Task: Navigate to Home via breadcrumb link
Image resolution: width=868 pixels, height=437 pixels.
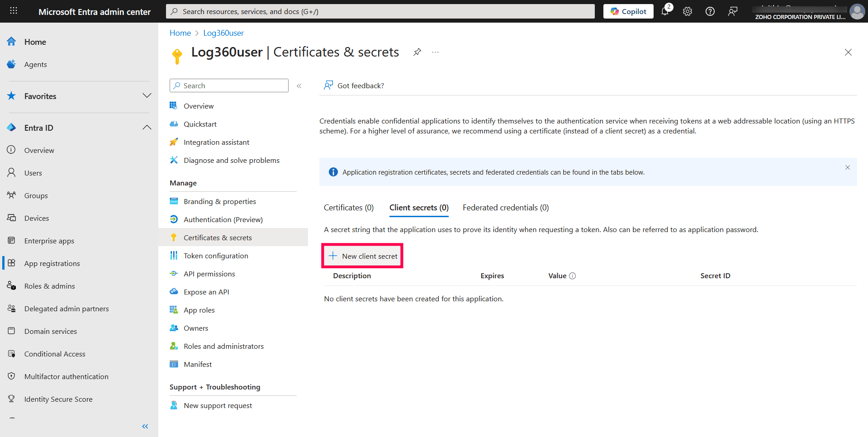Action: click(x=180, y=33)
